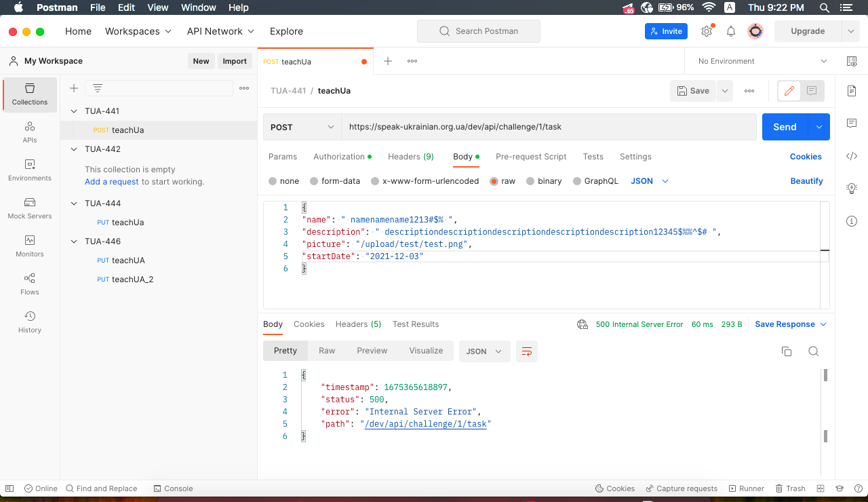The image size is (868, 502).
Task: Open the user avatar menu
Action: [755, 31]
